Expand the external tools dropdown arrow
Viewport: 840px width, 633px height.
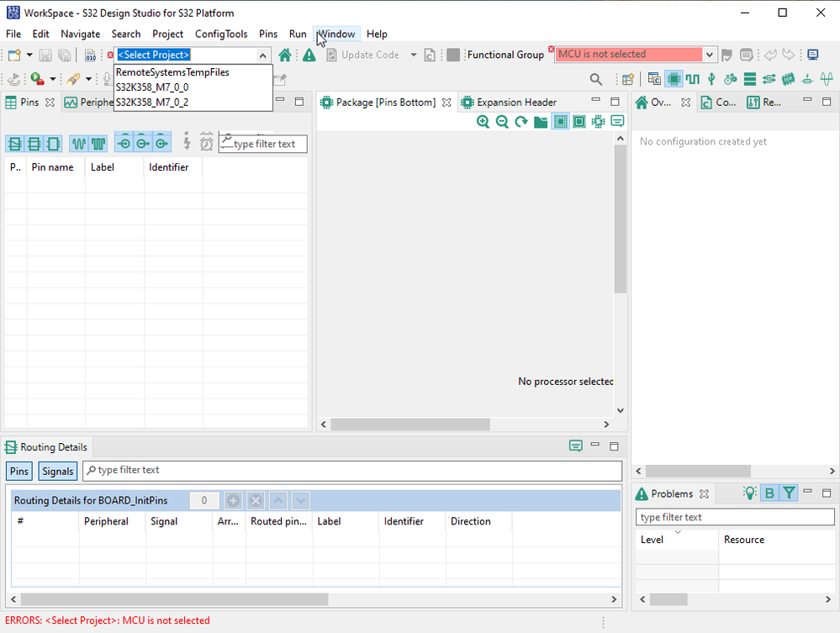(89, 79)
